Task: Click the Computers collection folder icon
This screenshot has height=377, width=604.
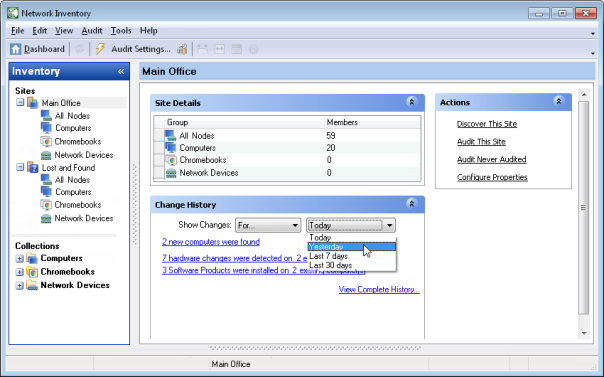Action: pyautogui.click(x=32, y=258)
